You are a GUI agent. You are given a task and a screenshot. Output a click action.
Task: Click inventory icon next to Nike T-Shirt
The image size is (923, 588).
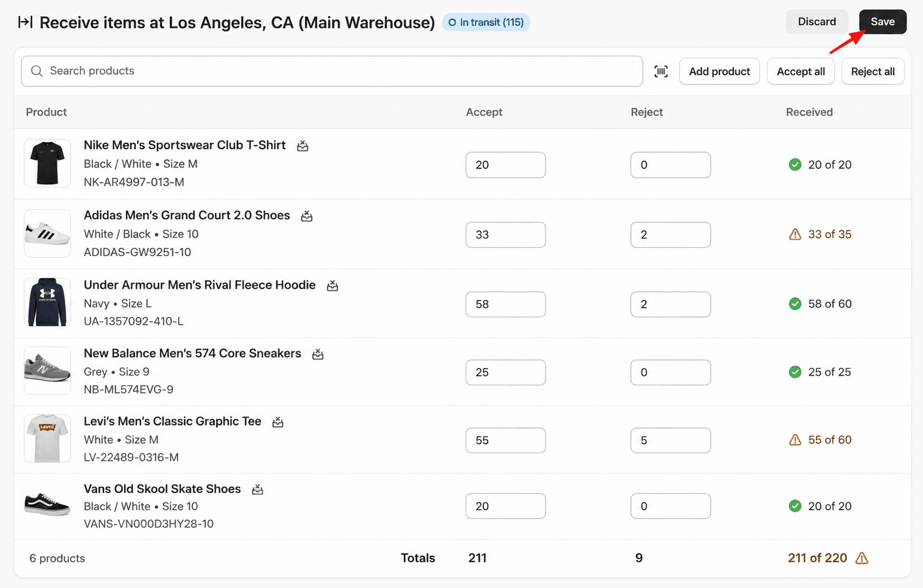tap(303, 146)
